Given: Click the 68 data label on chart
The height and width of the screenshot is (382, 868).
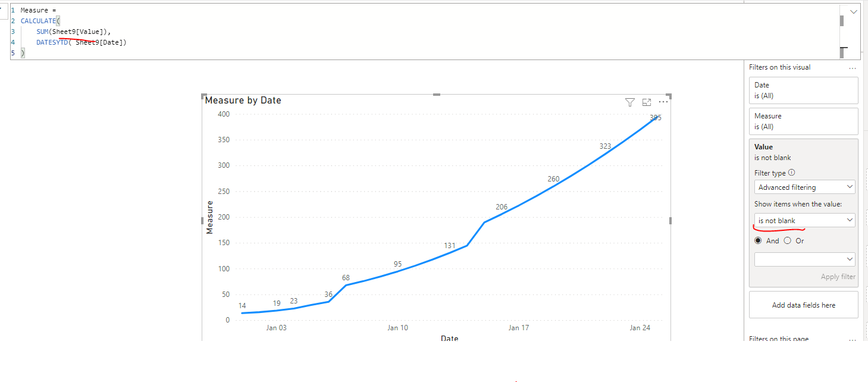Looking at the screenshot, I should (346, 278).
